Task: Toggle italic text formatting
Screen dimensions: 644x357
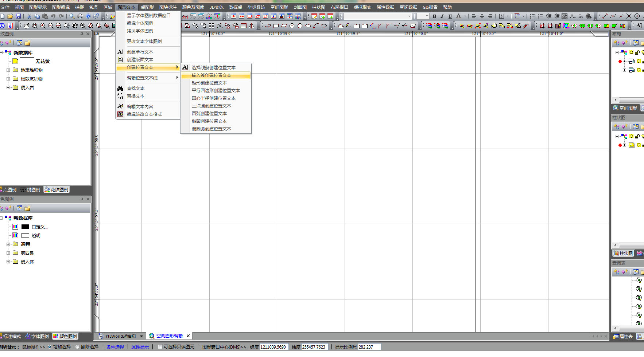Action: click(442, 16)
